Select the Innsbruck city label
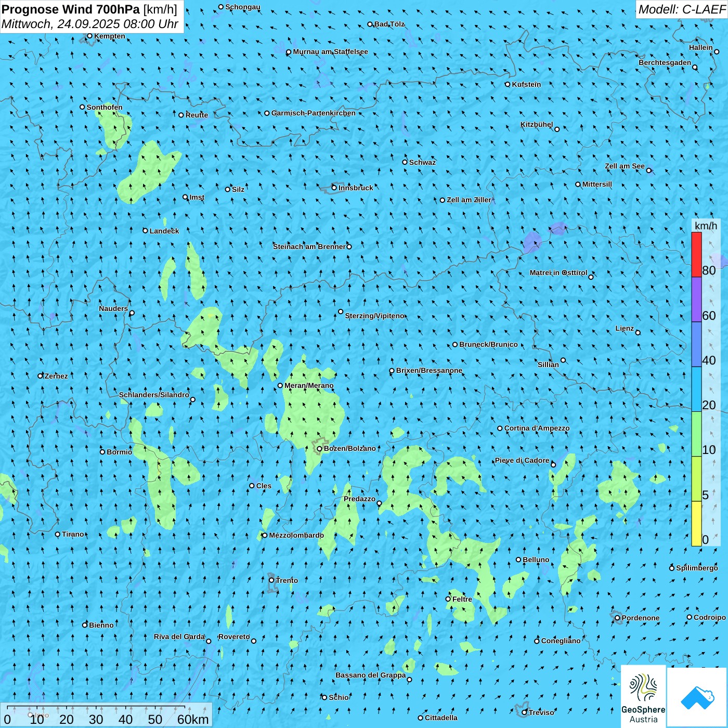The height and width of the screenshot is (728, 728). click(x=356, y=188)
